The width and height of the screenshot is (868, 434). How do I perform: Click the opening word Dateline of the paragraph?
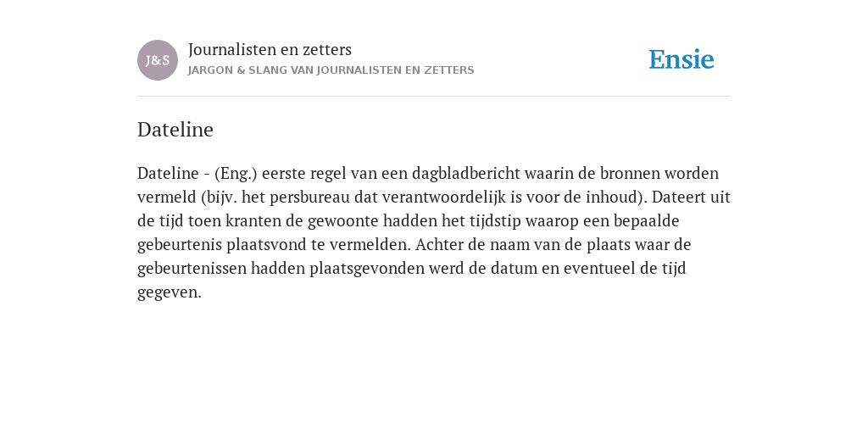point(168,173)
